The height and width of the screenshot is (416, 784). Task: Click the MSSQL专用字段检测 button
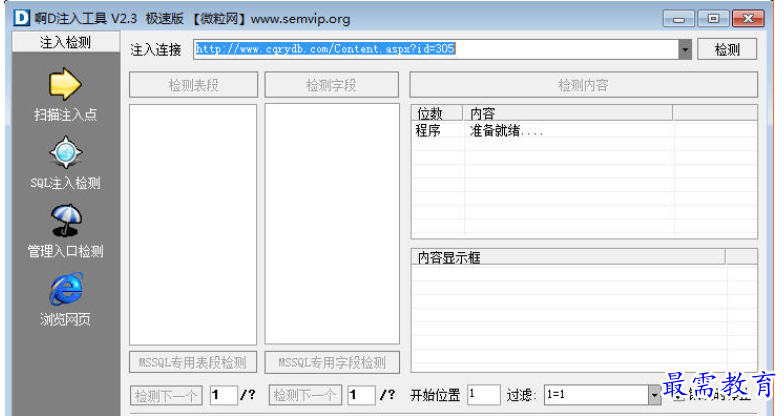tap(332, 362)
